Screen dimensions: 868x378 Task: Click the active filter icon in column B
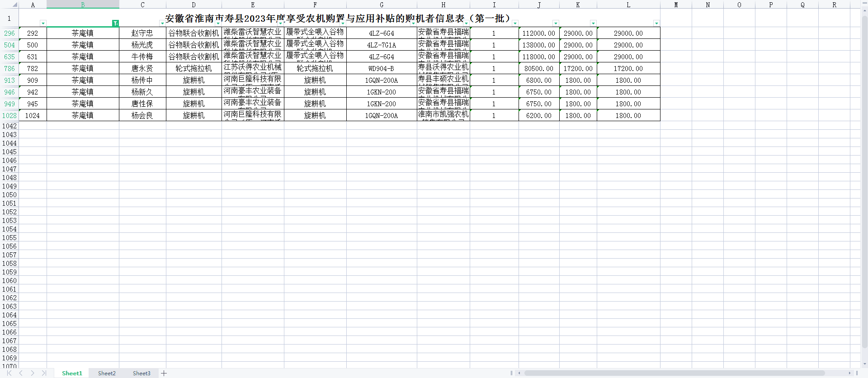(x=115, y=24)
